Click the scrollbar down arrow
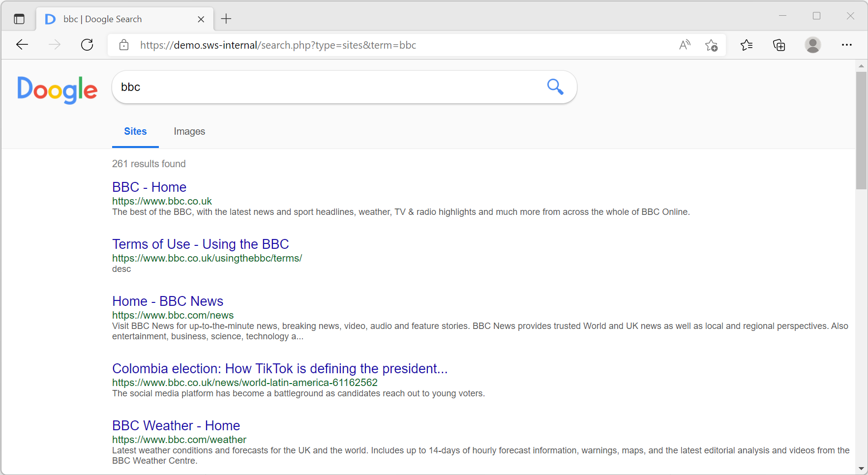This screenshot has width=868, height=475. coord(861,469)
